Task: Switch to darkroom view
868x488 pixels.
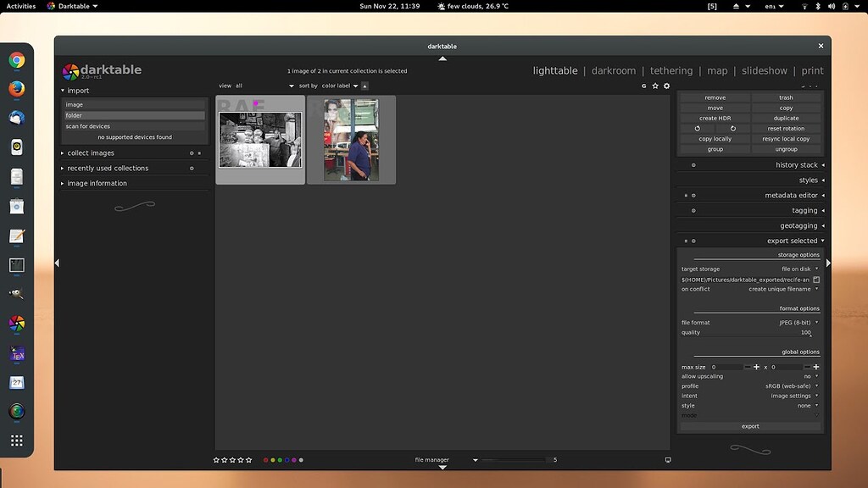Action: click(614, 71)
